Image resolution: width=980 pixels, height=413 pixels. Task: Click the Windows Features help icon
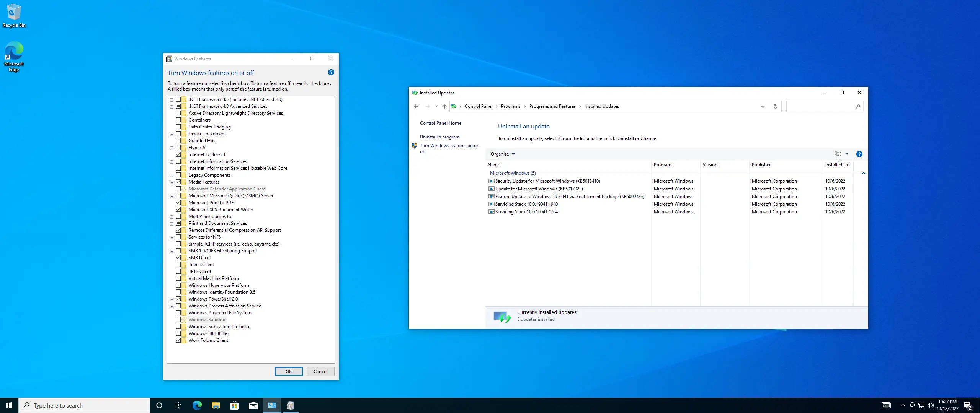tap(331, 72)
